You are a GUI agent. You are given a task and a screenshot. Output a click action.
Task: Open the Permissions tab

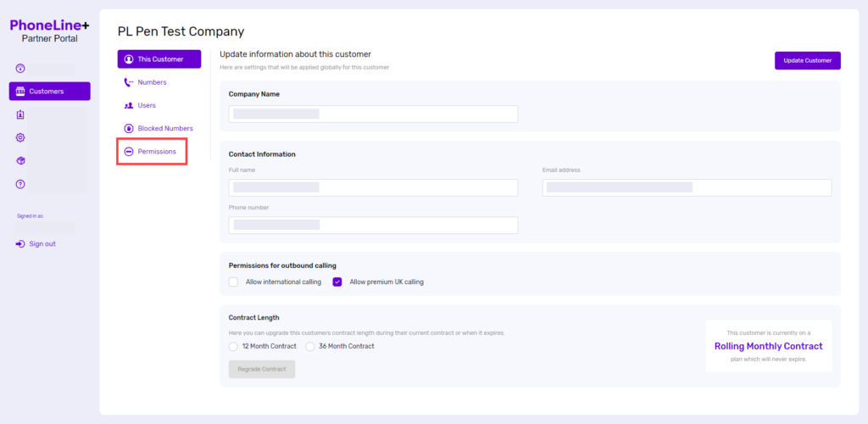[152, 152]
